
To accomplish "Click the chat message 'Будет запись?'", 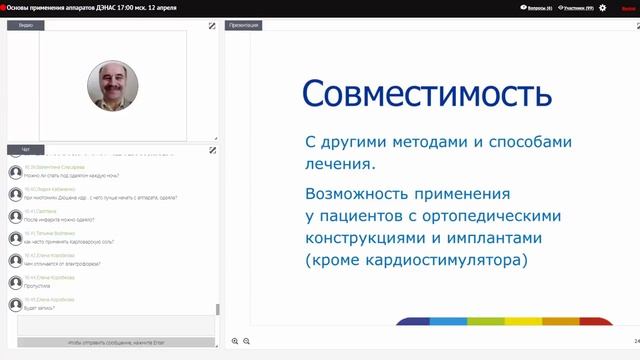I will coord(39,308).
